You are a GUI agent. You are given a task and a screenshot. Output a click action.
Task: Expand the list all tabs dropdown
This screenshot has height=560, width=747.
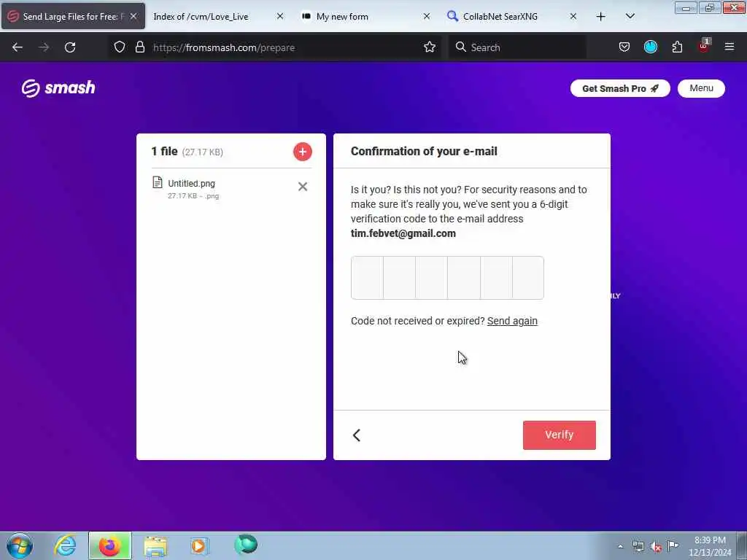point(630,16)
